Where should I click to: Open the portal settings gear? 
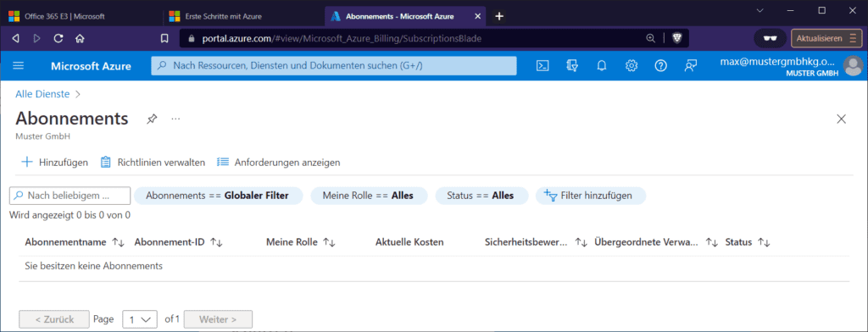click(x=631, y=66)
